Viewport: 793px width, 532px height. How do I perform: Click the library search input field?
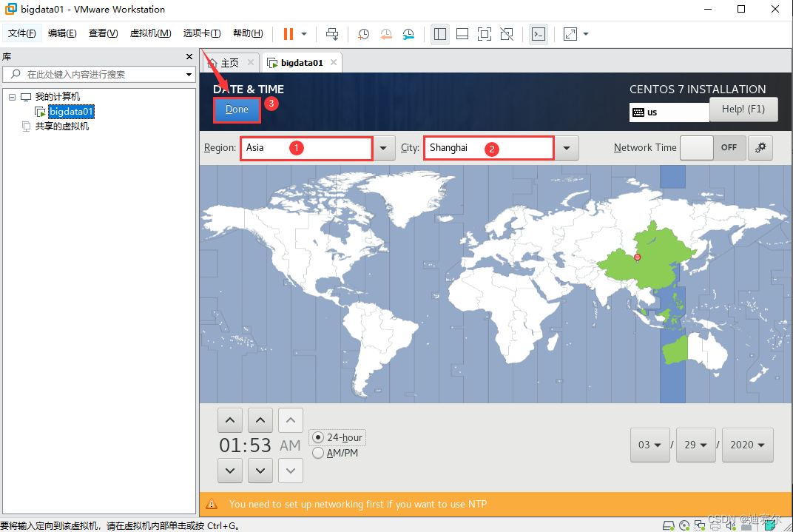pos(99,74)
